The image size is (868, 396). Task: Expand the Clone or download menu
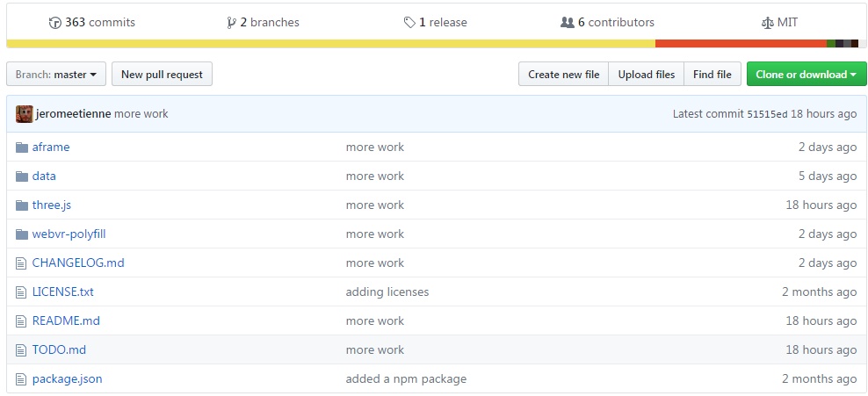(x=805, y=75)
